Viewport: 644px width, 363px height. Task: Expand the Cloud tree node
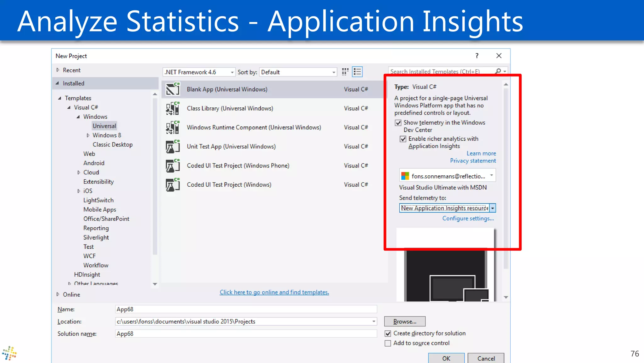[x=79, y=173]
